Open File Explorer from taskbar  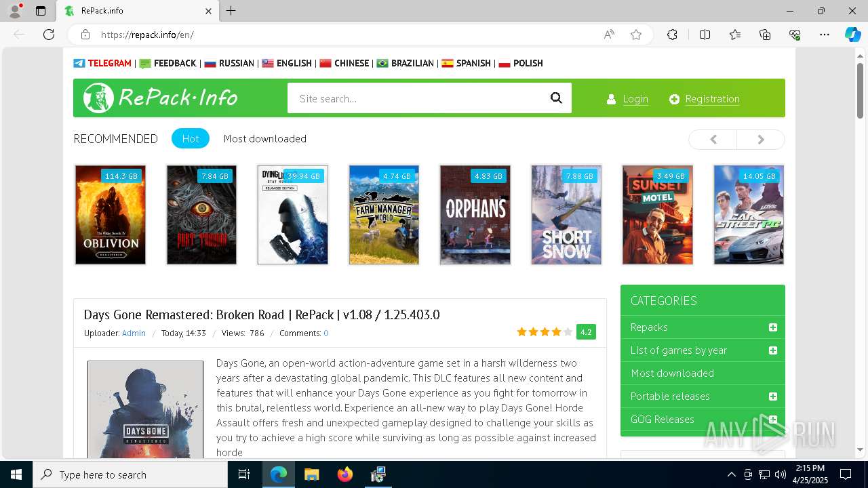point(312,474)
